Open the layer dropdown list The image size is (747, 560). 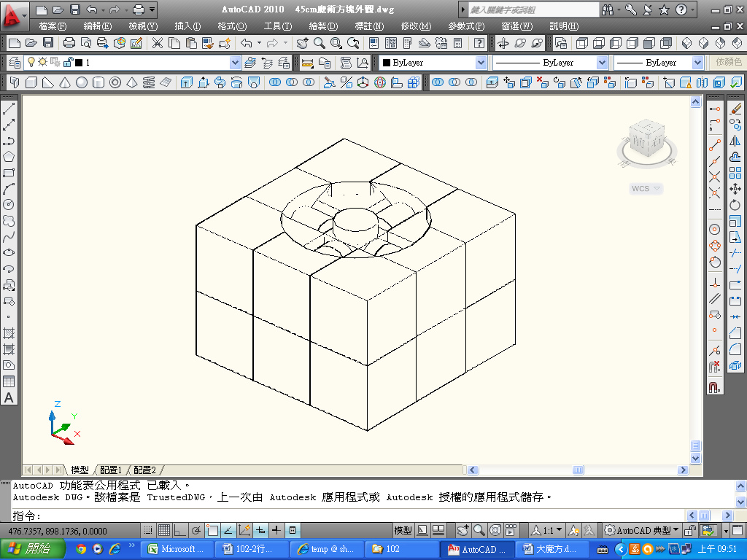235,63
